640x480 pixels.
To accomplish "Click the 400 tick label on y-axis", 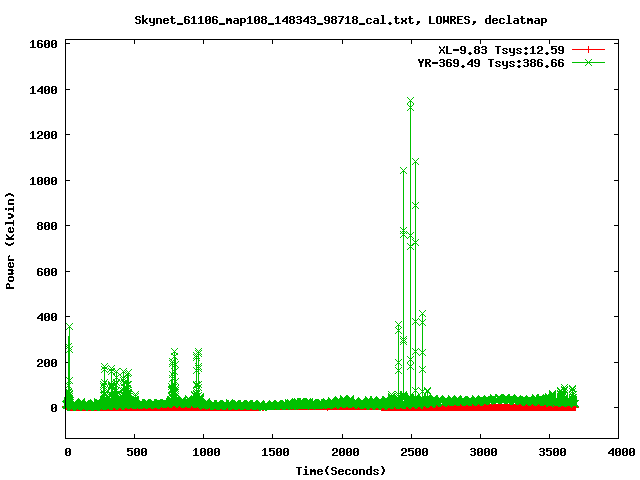I will click(45, 317).
